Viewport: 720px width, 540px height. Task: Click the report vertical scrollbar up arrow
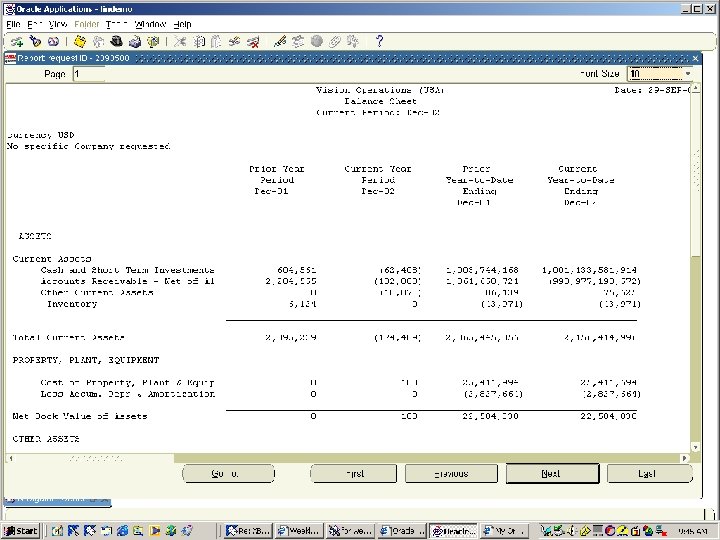(x=696, y=88)
